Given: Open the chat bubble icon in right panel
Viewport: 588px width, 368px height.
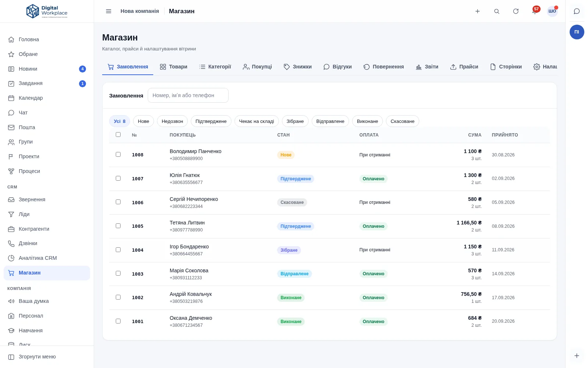Looking at the screenshot, I should click(577, 11).
